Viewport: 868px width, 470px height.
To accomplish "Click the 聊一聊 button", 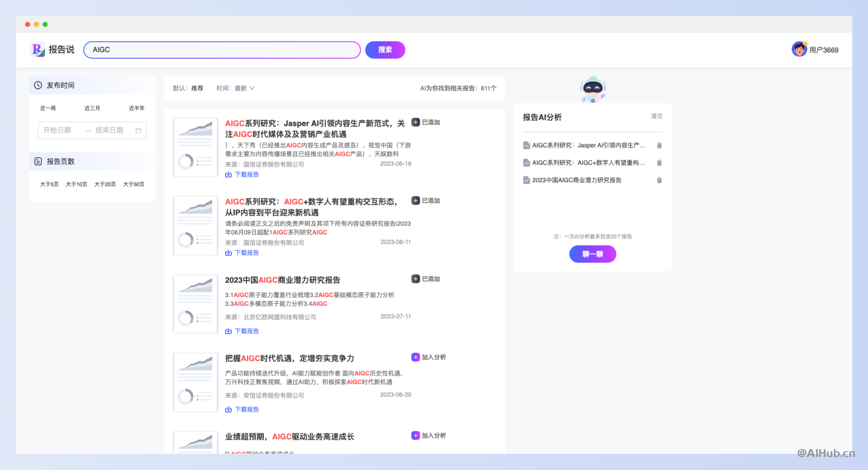I will click(593, 254).
